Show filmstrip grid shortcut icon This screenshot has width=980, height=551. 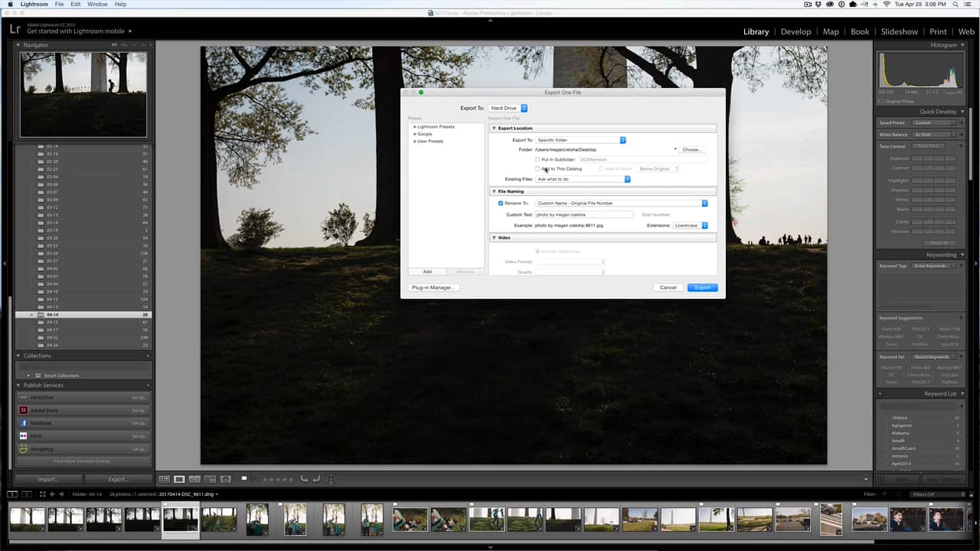pyautogui.click(x=43, y=494)
